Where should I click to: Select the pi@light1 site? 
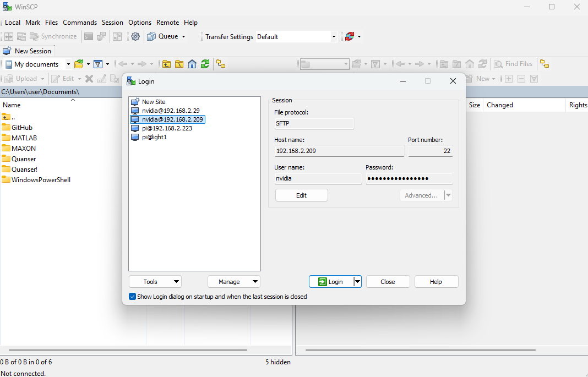coord(154,137)
